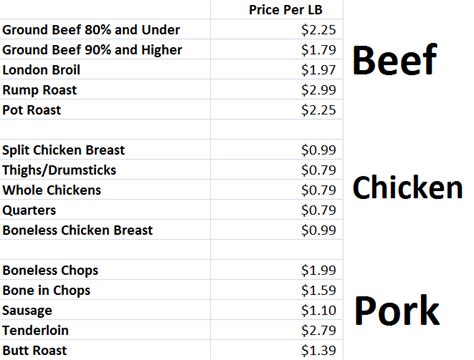Click the large Chicken heading
Screen dimensions: 474x360
pyautogui.click(x=408, y=187)
